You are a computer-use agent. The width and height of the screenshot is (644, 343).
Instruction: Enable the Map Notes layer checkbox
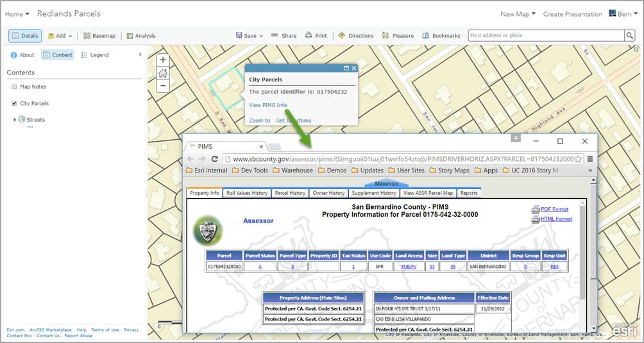pyautogui.click(x=14, y=87)
